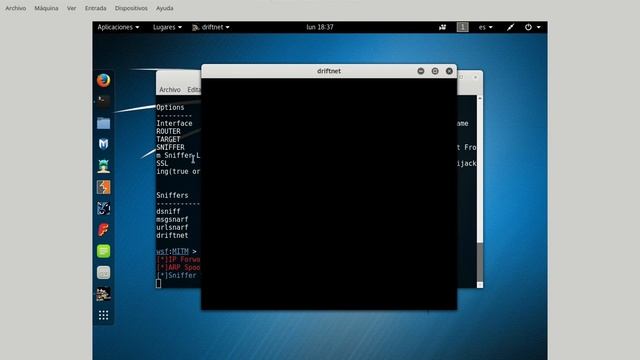Click the red '[*]IP Forw' status line
Screen dimensions: 640x360
pos(178,260)
